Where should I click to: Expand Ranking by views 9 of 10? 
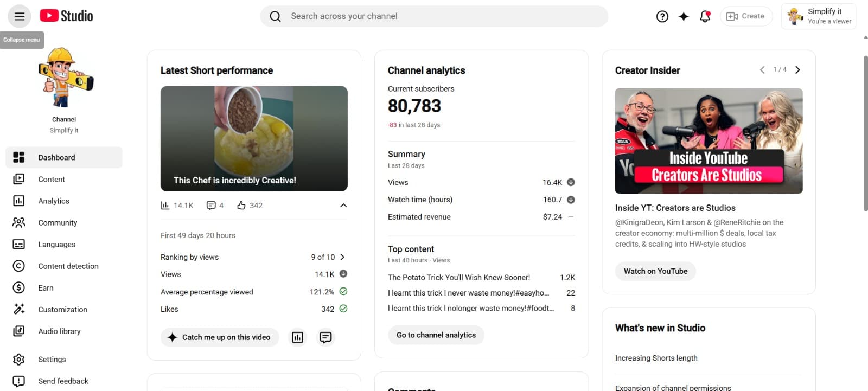pos(342,257)
